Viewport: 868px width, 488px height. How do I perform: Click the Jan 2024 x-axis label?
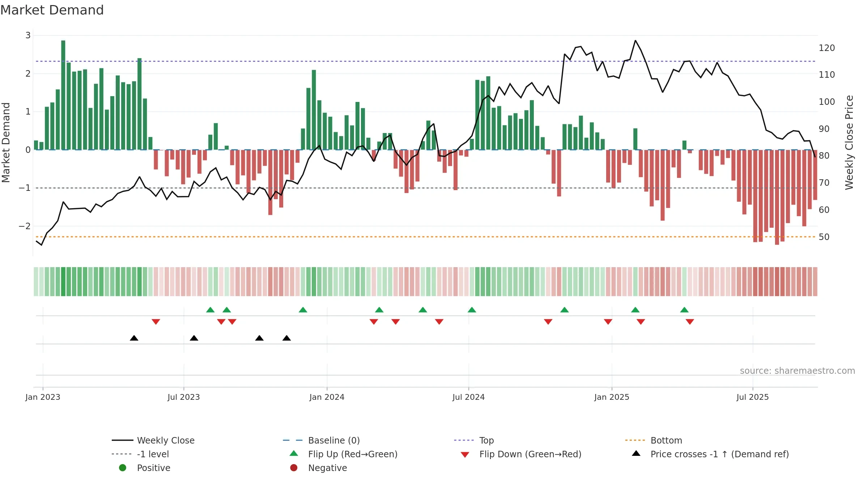pyautogui.click(x=327, y=397)
